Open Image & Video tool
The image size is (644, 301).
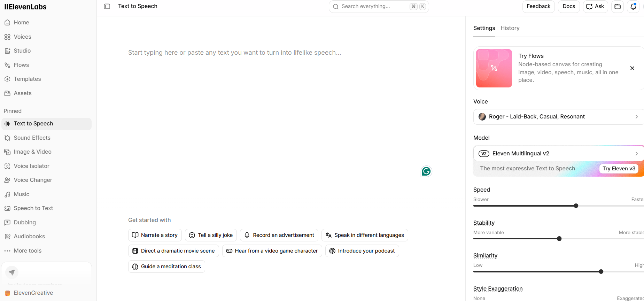(46, 152)
